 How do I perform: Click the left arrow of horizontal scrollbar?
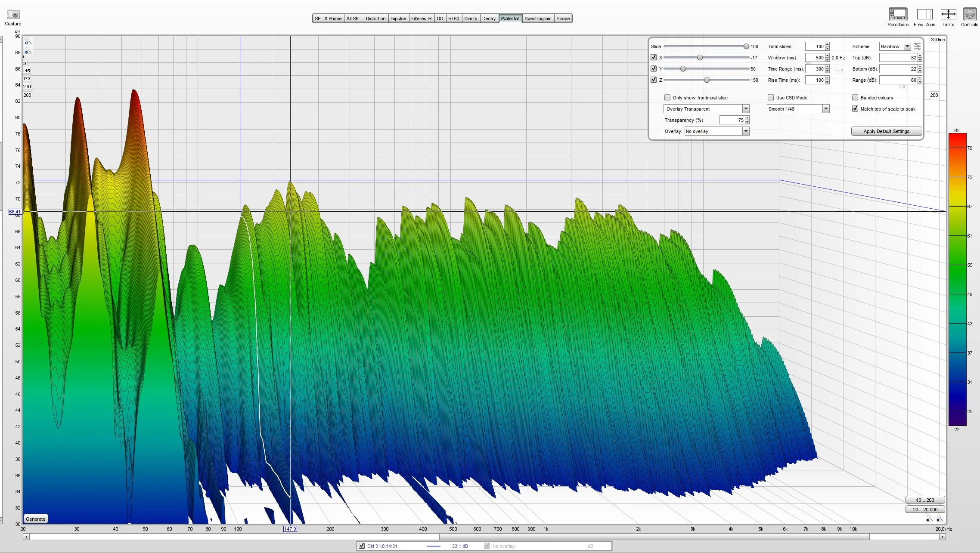coord(26,537)
